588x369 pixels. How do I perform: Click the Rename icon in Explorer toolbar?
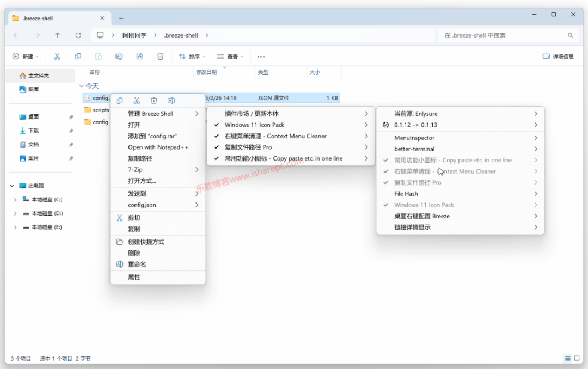coord(119,56)
